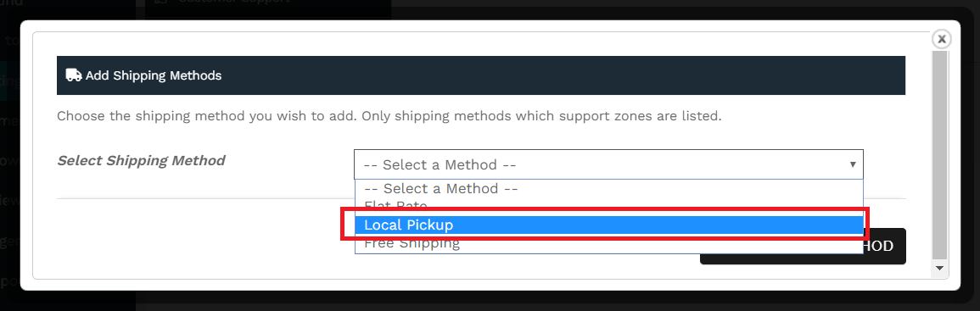Choose Free Shipping from the method list
The height and width of the screenshot is (311, 980).
[608, 243]
